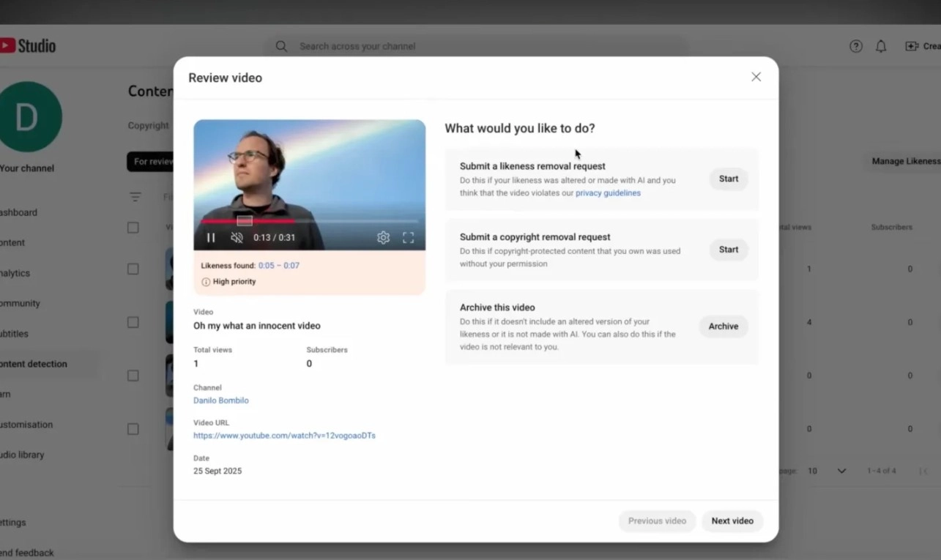Open the Help question mark icon
The width and height of the screenshot is (941, 560).
pos(855,46)
